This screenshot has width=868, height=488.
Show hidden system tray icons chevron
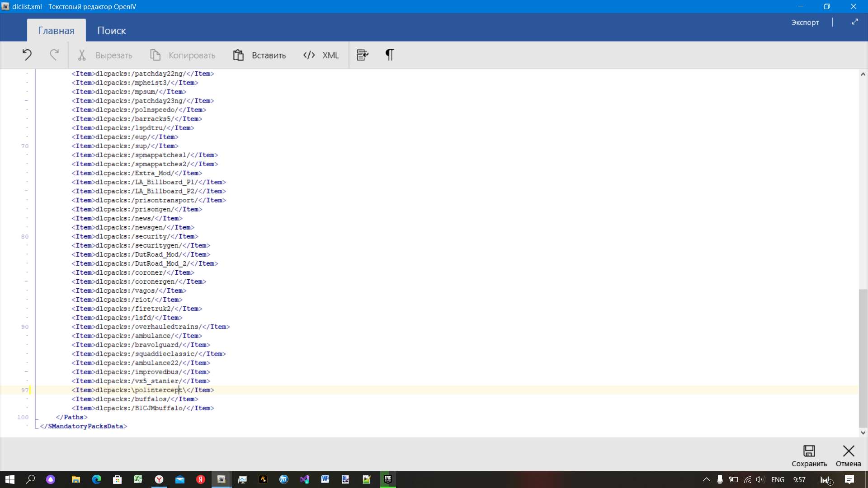(x=706, y=479)
